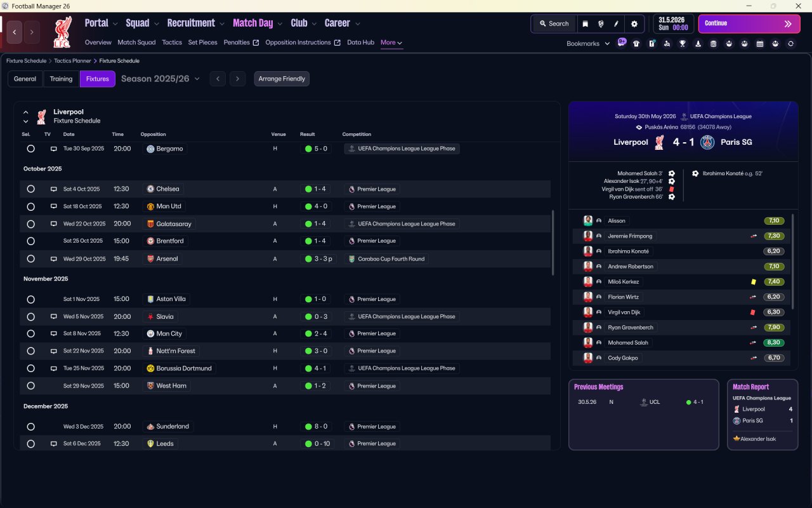
Task: Open external link icon beside Opposition Instructions
Action: point(337,43)
